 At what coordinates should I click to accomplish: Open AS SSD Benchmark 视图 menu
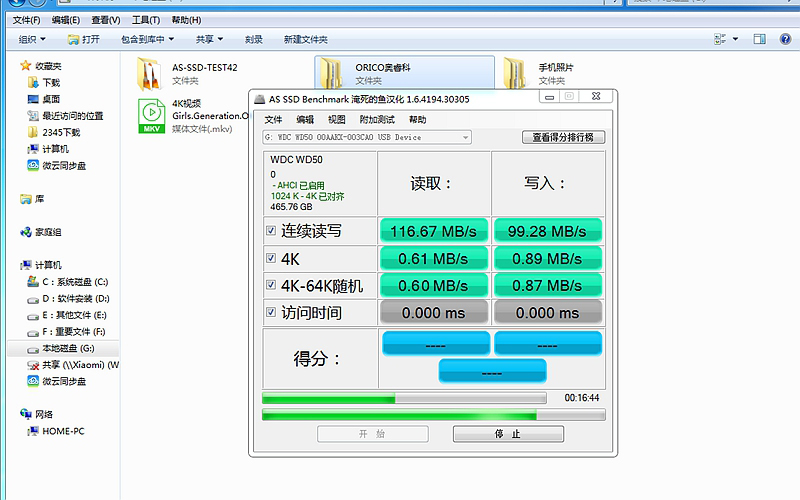(337, 119)
